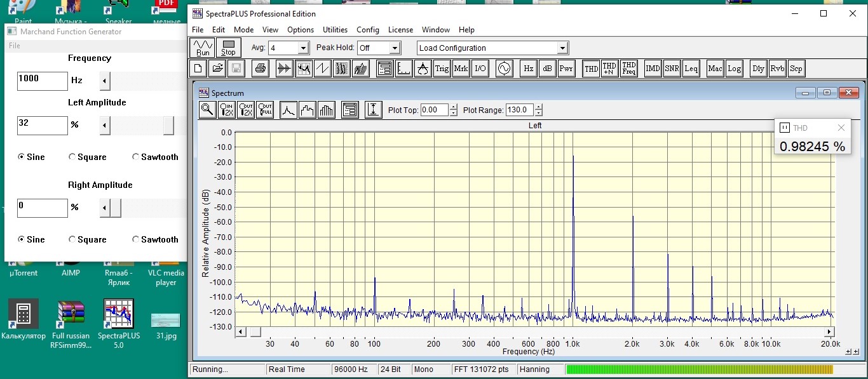Auto-scale amplitude axis in Spectrum window
The height and width of the screenshot is (379, 868).
[x=374, y=110]
